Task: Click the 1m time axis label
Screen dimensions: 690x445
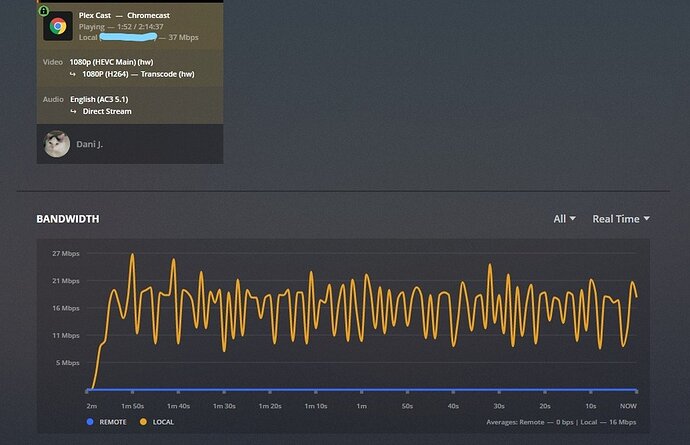Action: click(x=362, y=406)
